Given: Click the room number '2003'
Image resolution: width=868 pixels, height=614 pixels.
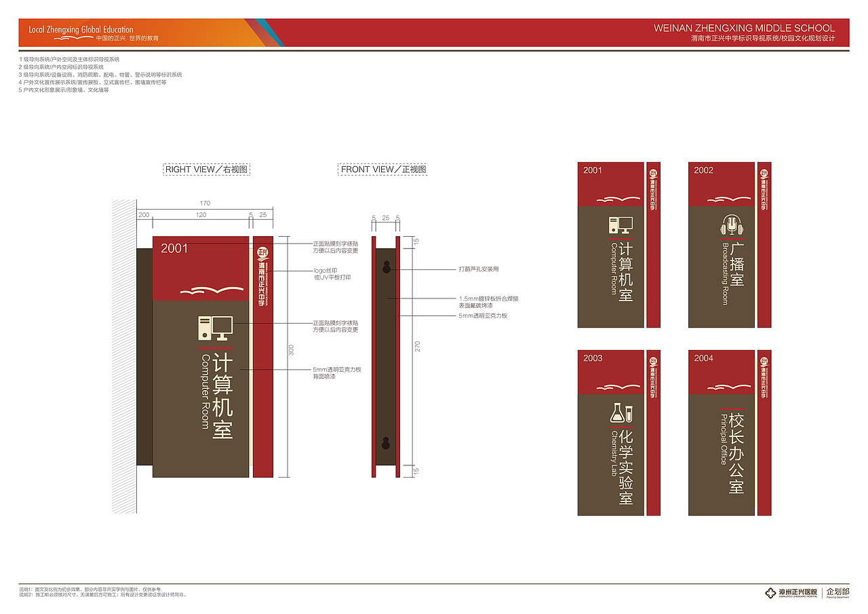Looking at the screenshot, I should click(x=593, y=358).
